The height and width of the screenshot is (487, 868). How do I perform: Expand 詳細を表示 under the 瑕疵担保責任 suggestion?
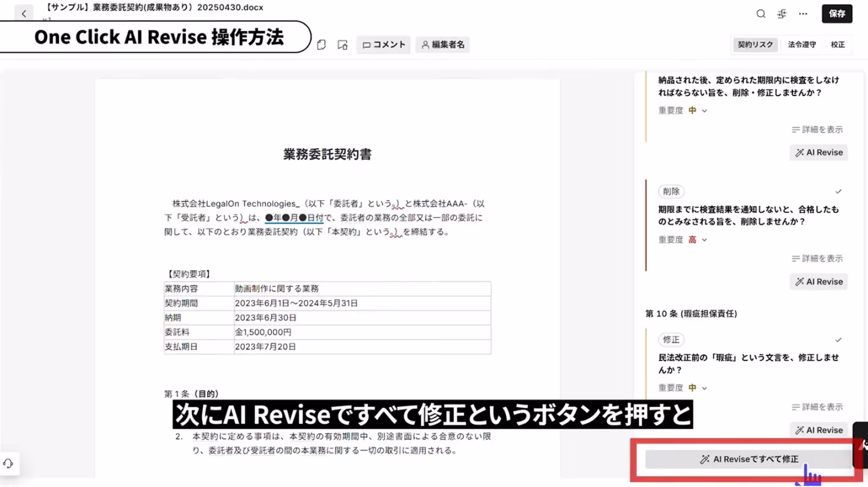click(x=818, y=407)
